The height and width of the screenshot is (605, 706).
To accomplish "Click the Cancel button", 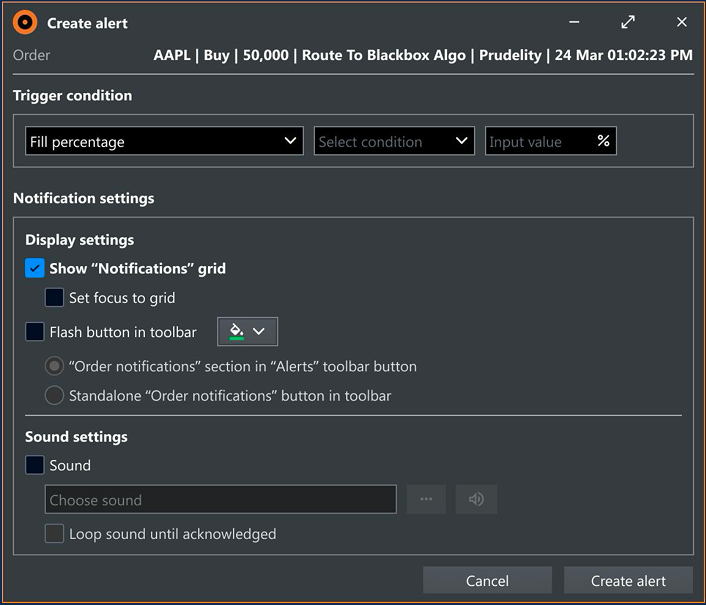I will click(487, 581).
